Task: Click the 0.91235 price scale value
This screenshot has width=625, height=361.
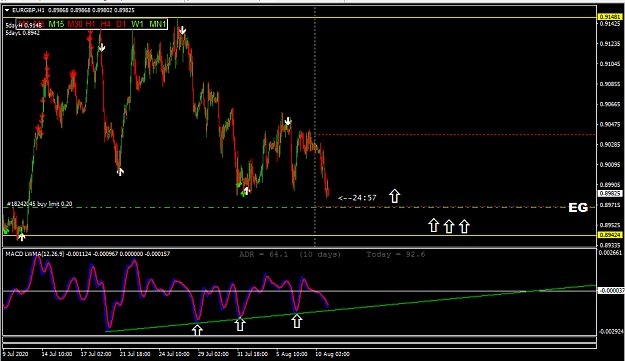Action: coord(610,44)
